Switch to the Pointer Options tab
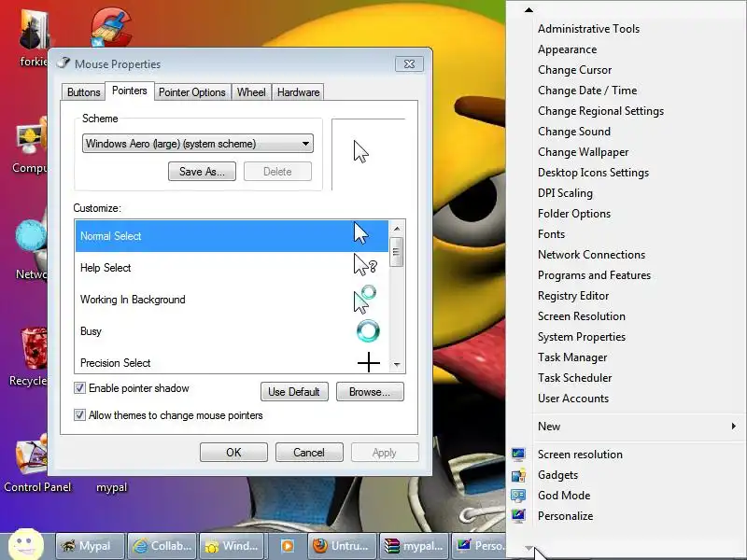The height and width of the screenshot is (560, 747). [192, 92]
